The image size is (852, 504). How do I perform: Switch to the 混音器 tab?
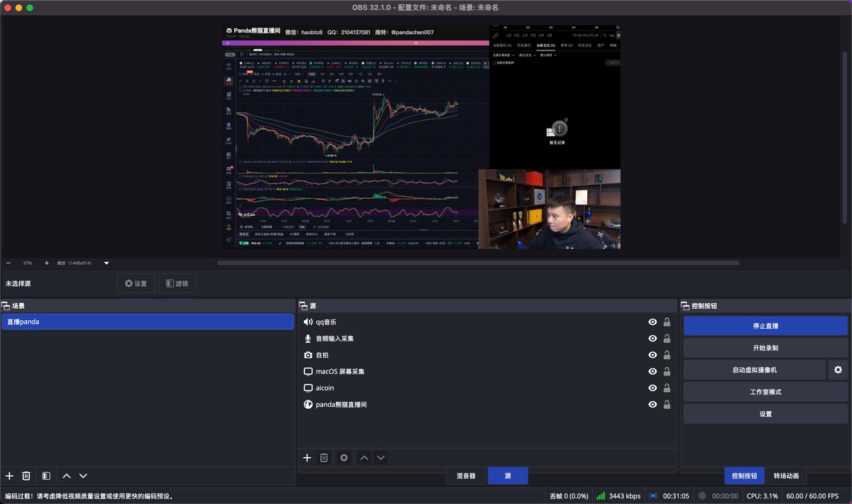click(x=466, y=476)
